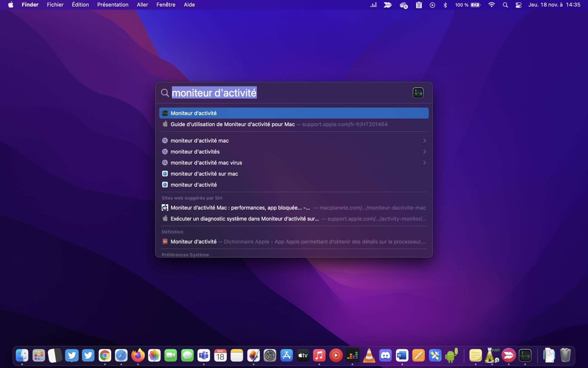
Task: Open the Aller menu
Action: point(142,5)
